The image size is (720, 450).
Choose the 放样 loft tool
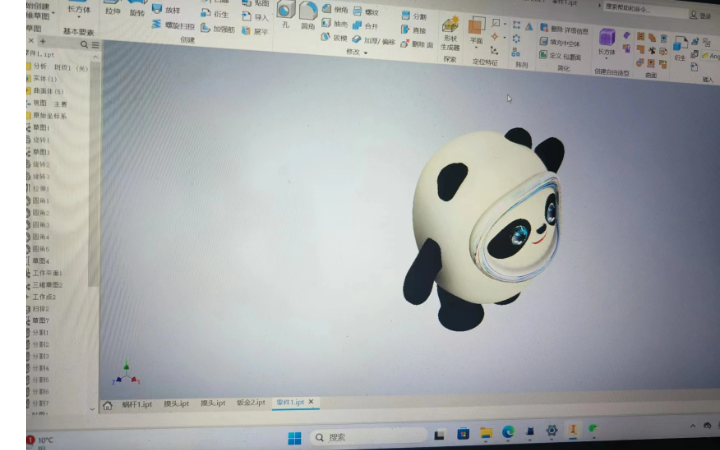[166, 10]
